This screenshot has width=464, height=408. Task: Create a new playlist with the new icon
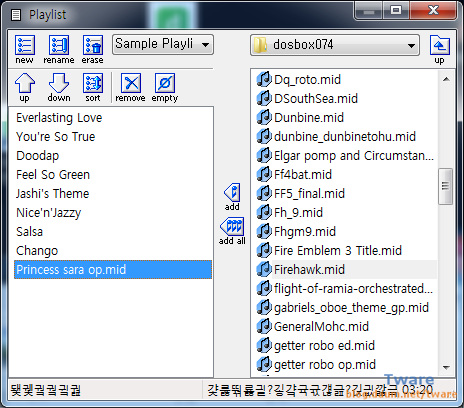tap(24, 49)
